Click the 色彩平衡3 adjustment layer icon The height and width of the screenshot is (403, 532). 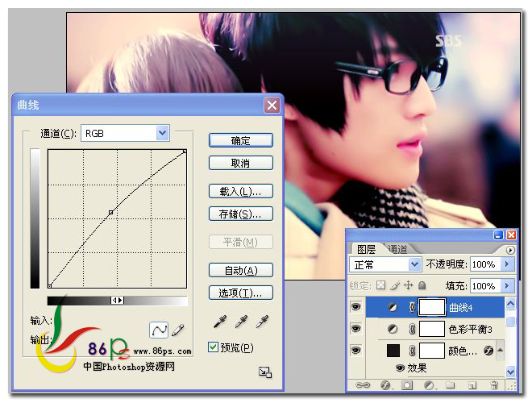tap(393, 329)
